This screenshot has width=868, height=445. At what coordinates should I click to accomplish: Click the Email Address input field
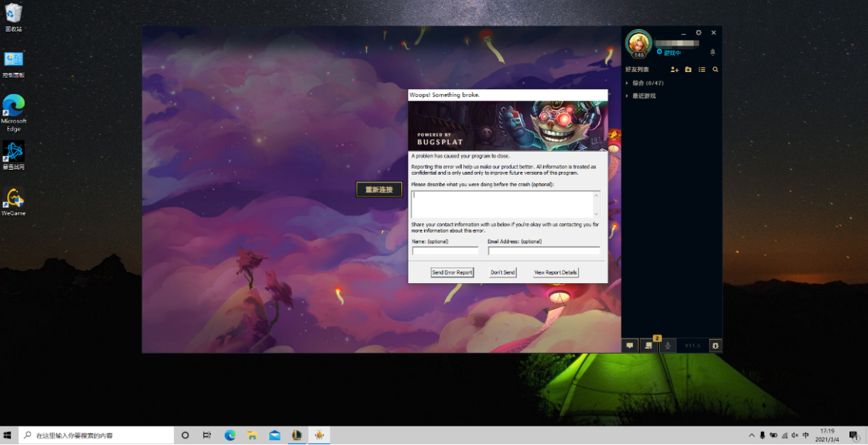(544, 251)
